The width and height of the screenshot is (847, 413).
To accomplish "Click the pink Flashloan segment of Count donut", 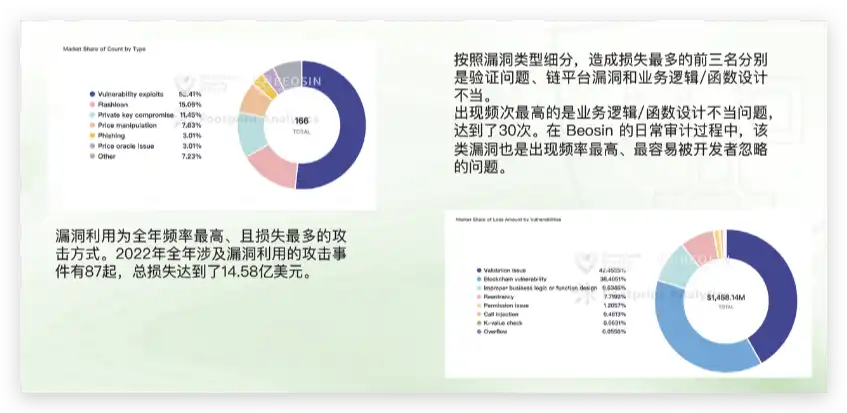I will click(x=273, y=167).
